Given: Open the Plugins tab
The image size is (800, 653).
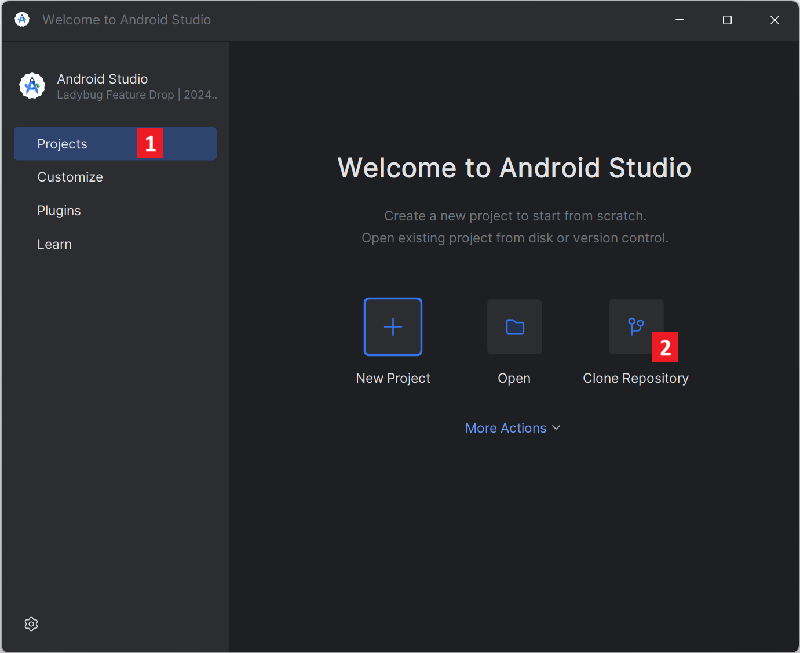Looking at the screenshot, I should pyautogui.click(x=115, y=211).
